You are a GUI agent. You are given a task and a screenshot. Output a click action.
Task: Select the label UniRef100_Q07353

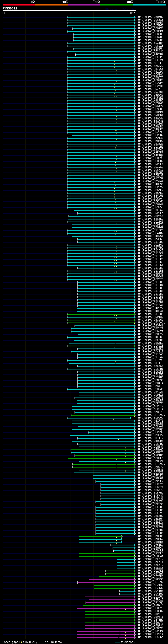pos(151,92)
